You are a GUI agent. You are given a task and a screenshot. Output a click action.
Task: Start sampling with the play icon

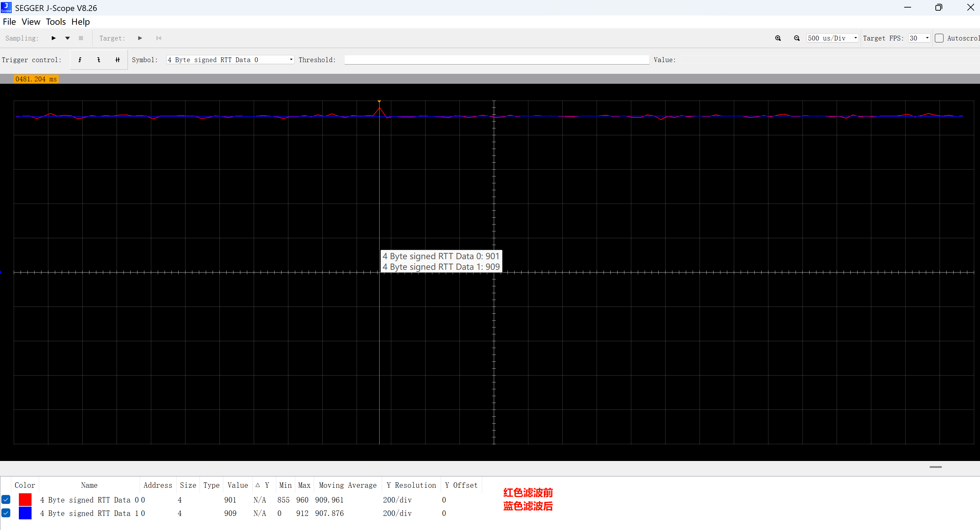pos(53,38)
